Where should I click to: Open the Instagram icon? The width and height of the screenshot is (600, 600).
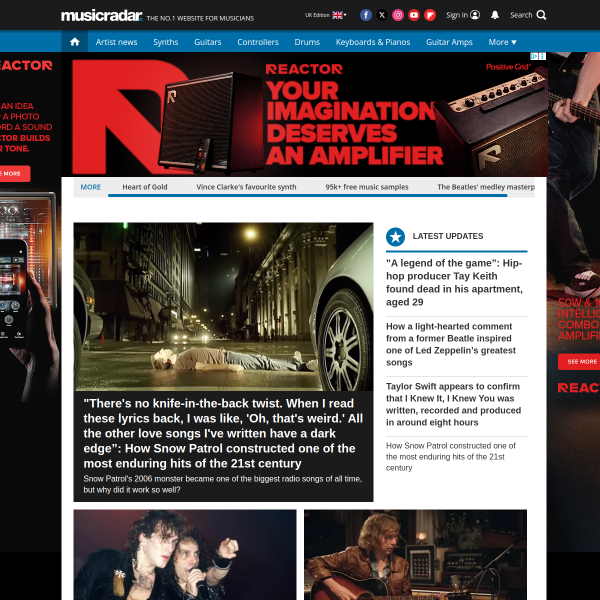(x=398, y=15)
